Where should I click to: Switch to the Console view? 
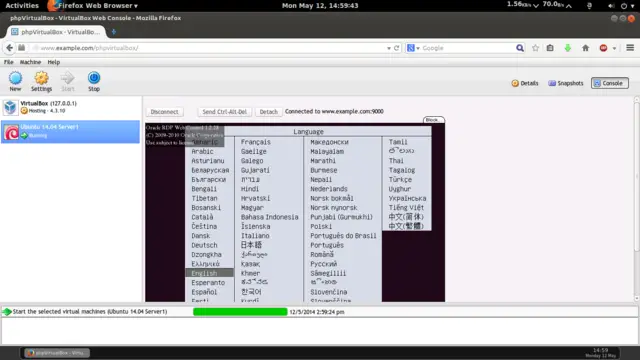(609, 83)
